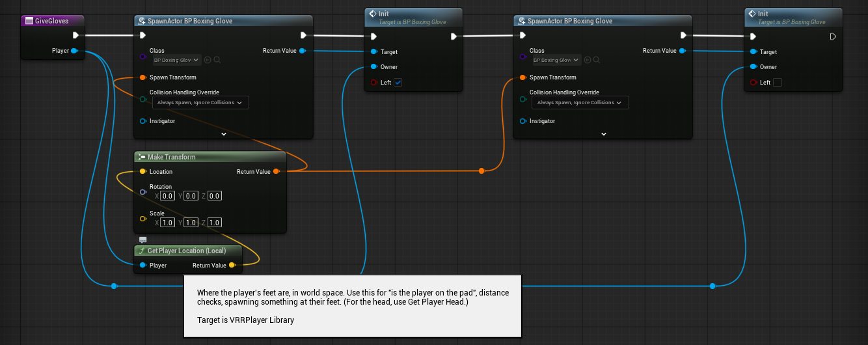Click the Target pin of the Init node with Left checked
The width and height of the screenshot is (868, 345).
point(374,52)
